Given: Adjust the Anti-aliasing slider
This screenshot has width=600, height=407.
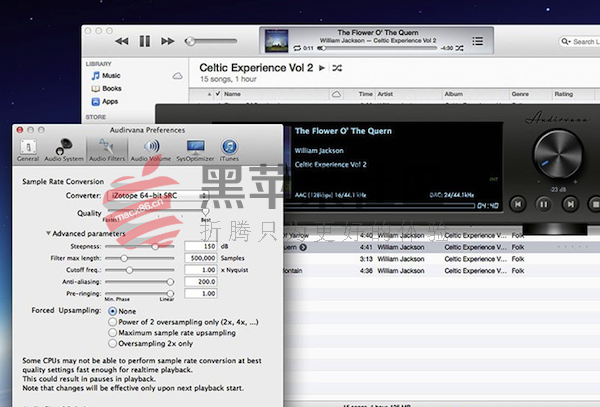Looking at the screenshot, I should tap(170, 282).
